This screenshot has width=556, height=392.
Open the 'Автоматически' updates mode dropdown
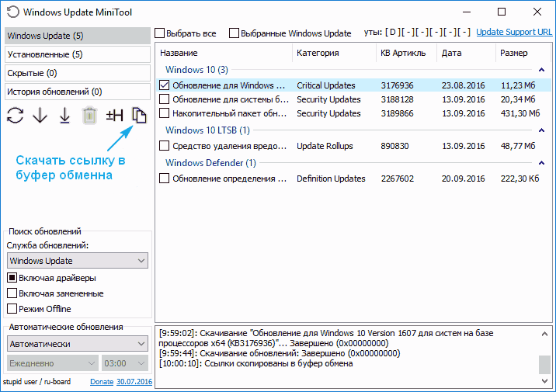coord(77,343)
